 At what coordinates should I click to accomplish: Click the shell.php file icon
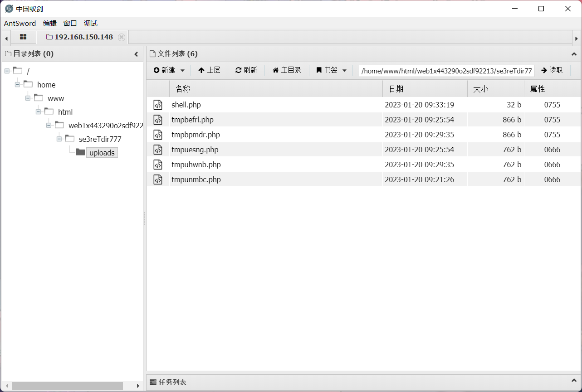point(158,105)
